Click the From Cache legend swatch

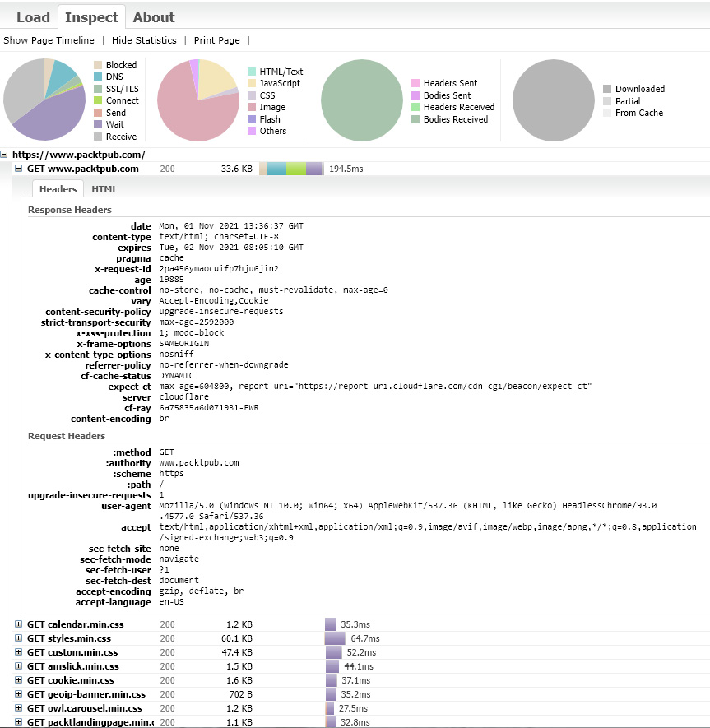click(607, 113)
